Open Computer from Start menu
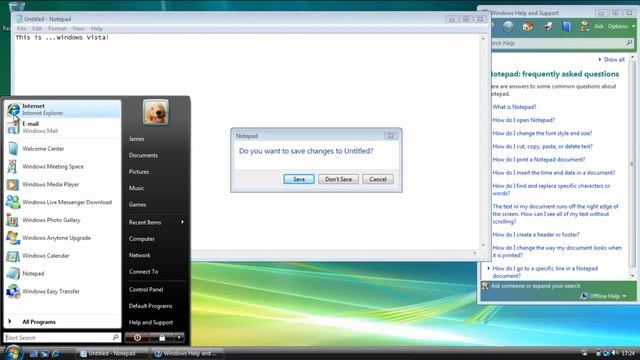Image resolution: width=640 pixels, height=360 pixels. click(142, 238)
